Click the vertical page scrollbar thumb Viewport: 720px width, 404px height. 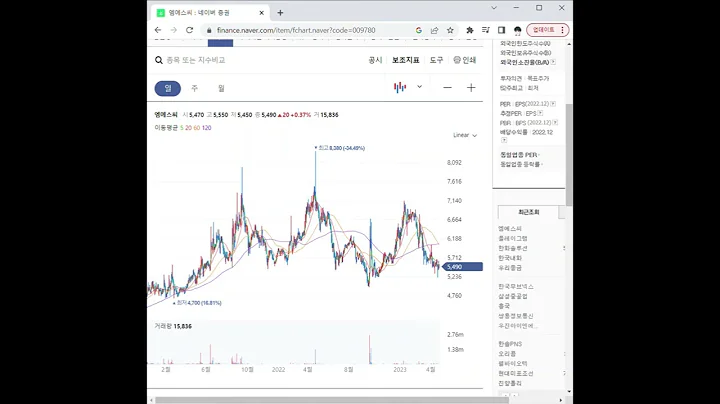click(569, 154)
